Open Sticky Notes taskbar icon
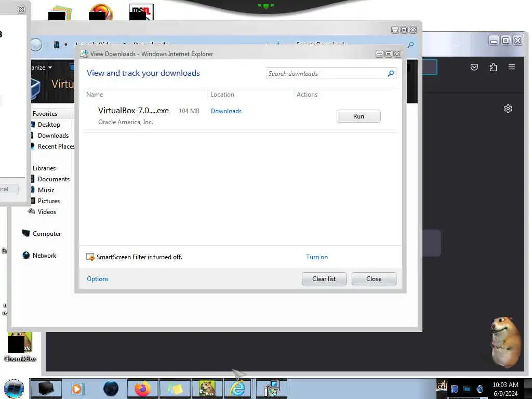 (x=175, y=389)
